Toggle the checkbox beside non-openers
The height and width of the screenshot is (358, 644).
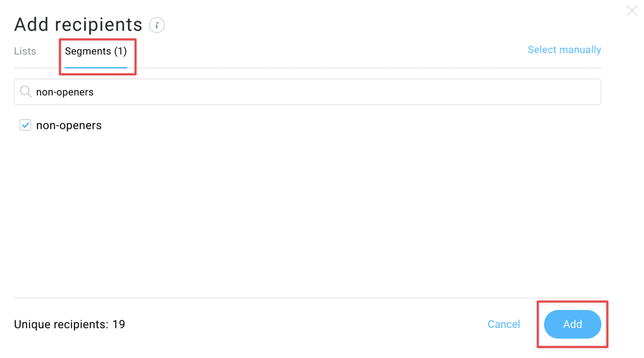click(25, 125)
